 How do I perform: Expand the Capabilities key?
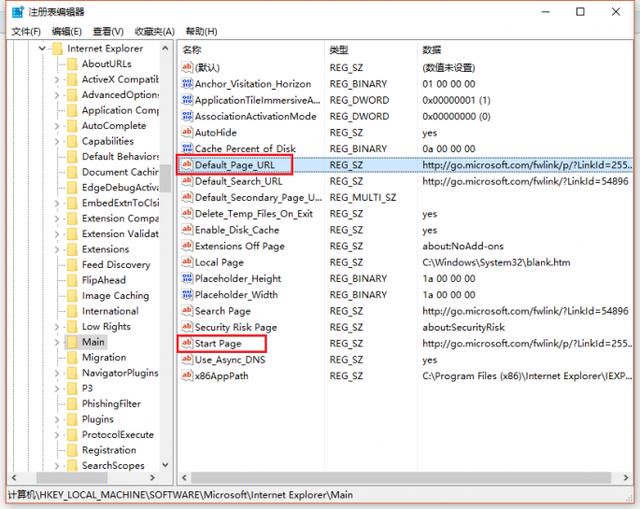click(x=57, y=142)
